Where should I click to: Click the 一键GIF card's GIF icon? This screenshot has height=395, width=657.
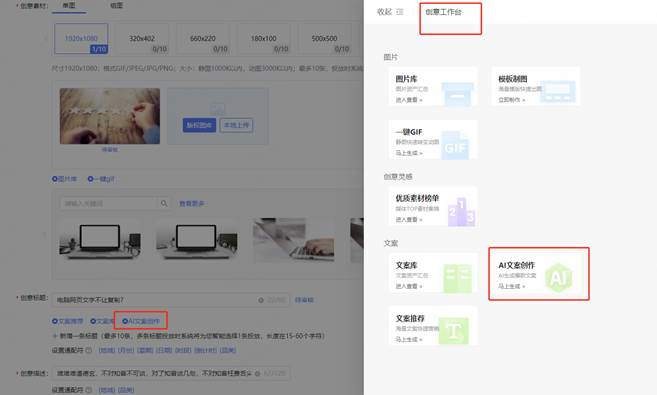click(x=455, y=146)
